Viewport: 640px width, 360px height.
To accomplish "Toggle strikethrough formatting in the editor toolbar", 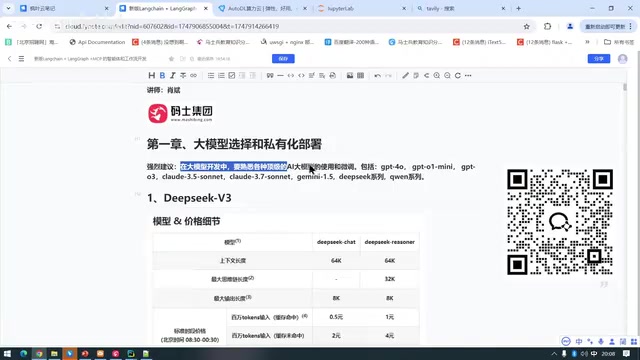I will (x=183, y=76).
